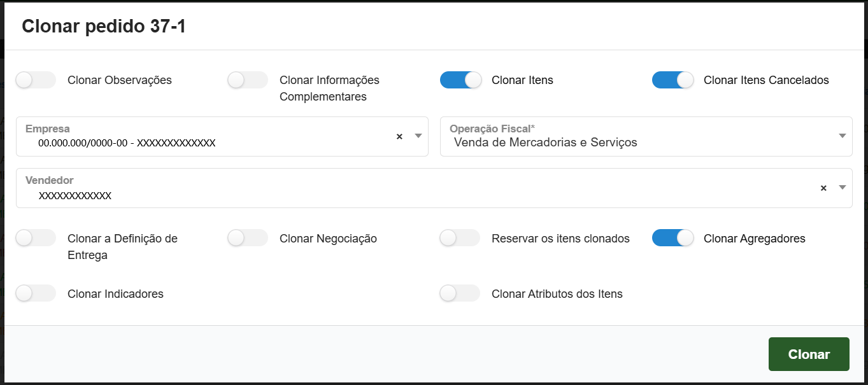Open the Empresa dropdown arrow
The image size is (868, 385).
(418, 136)
